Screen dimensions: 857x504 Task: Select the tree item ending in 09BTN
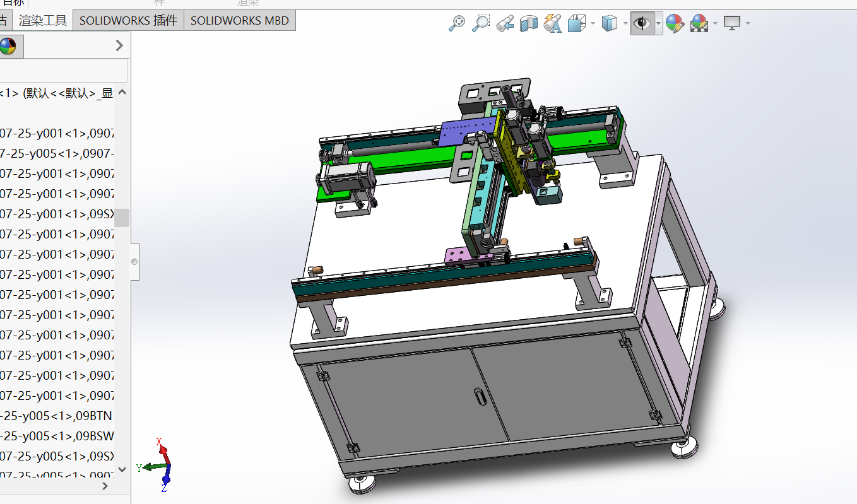[57, 416]
